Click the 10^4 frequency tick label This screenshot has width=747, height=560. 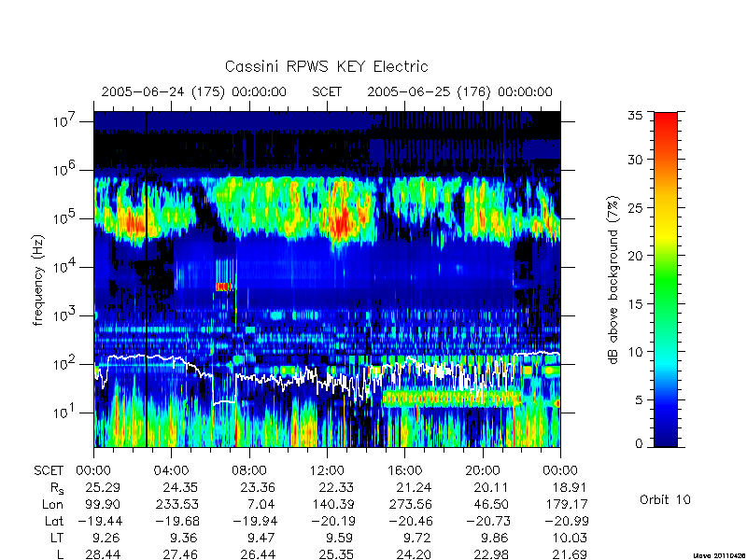pyautogui.click(x=65, y=266)
